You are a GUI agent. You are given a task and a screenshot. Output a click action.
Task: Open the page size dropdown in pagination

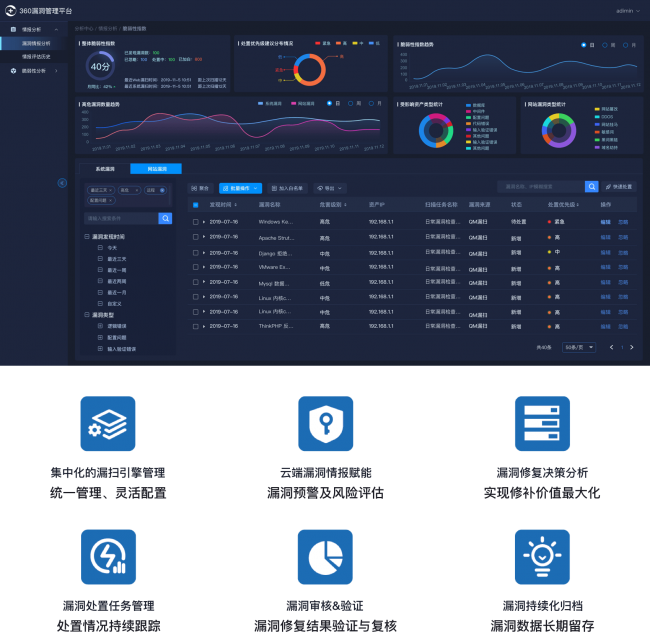pyautogui.click(x=579, y=347)
